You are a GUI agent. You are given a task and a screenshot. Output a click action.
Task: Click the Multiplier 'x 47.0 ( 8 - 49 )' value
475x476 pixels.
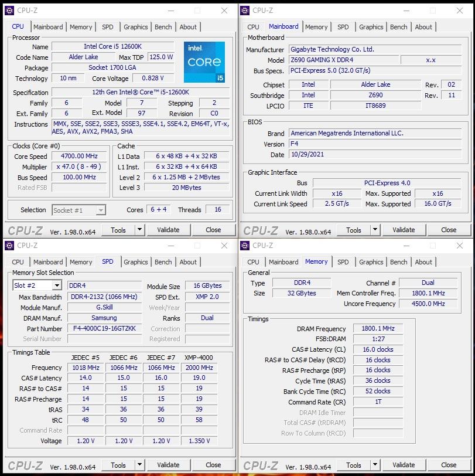pyautogui.click(x=79, y=166)
